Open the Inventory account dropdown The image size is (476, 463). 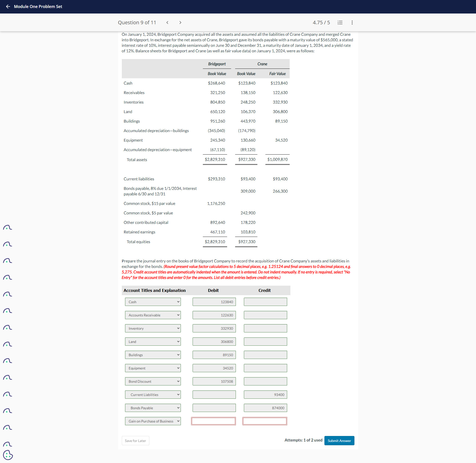153,328
